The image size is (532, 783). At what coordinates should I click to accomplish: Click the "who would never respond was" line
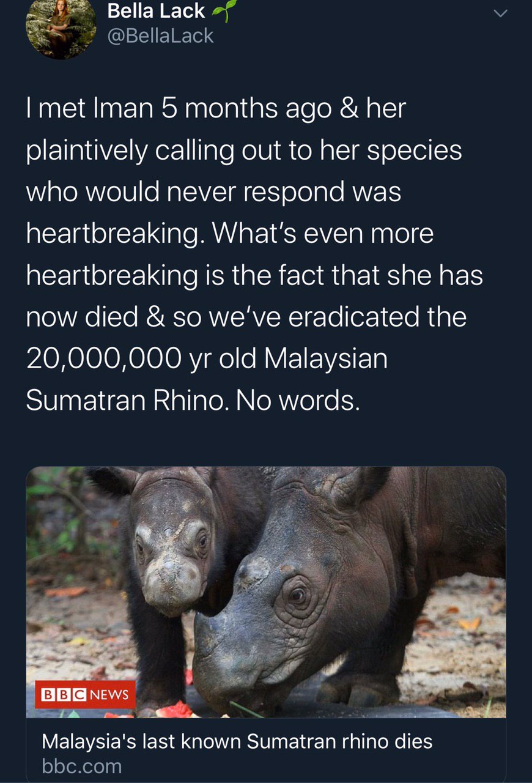pos(213,191)
